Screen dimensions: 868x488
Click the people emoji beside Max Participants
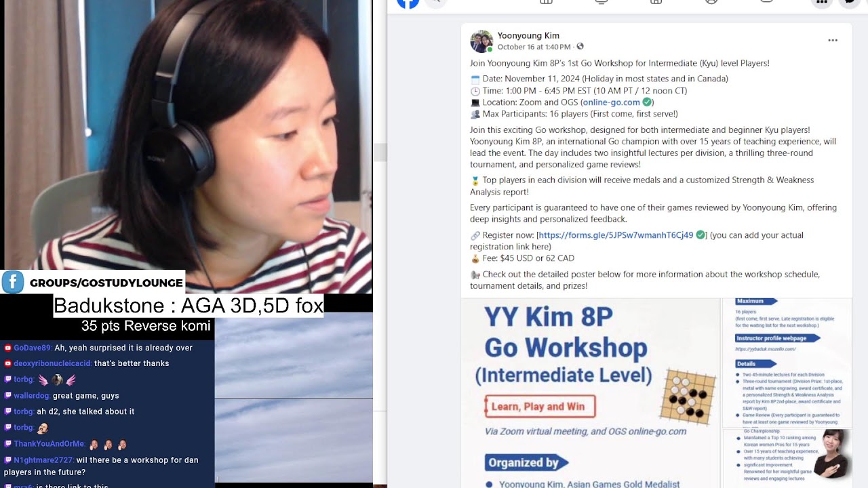[x=475, y=114]
